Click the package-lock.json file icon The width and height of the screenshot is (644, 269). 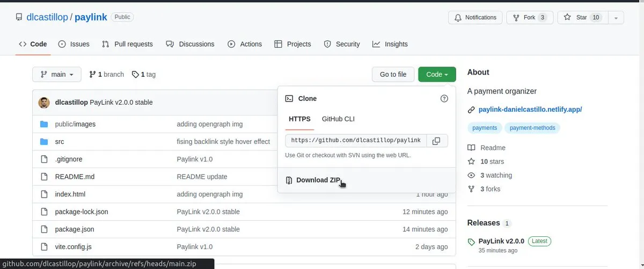[x=44, y=212]
